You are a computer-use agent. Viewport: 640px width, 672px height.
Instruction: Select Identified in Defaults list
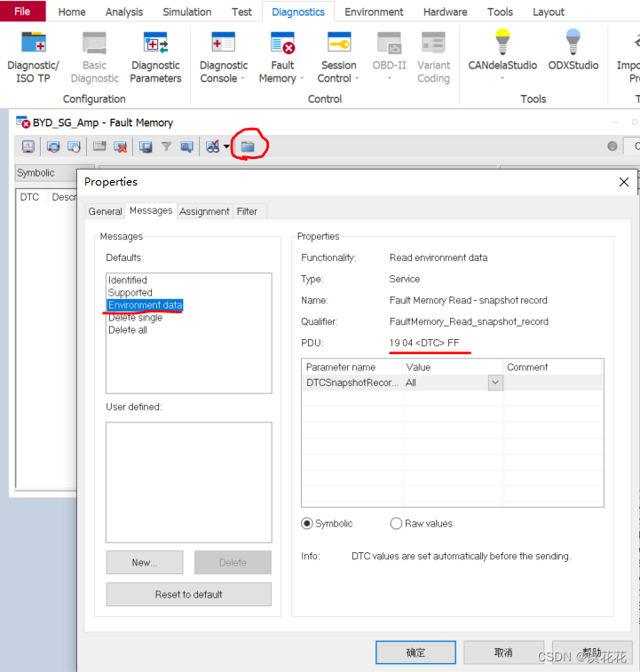(x=127, y=280)
